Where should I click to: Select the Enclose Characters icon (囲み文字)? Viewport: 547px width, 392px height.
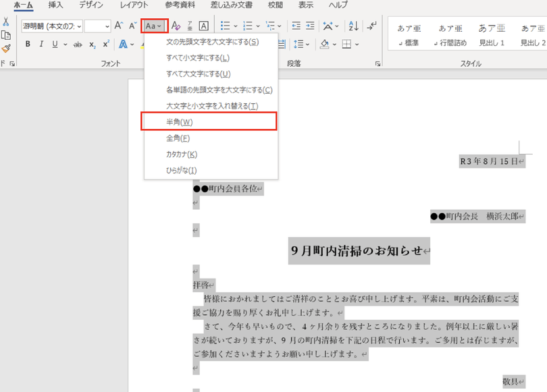pyautogui.click(x=205, y=24)
